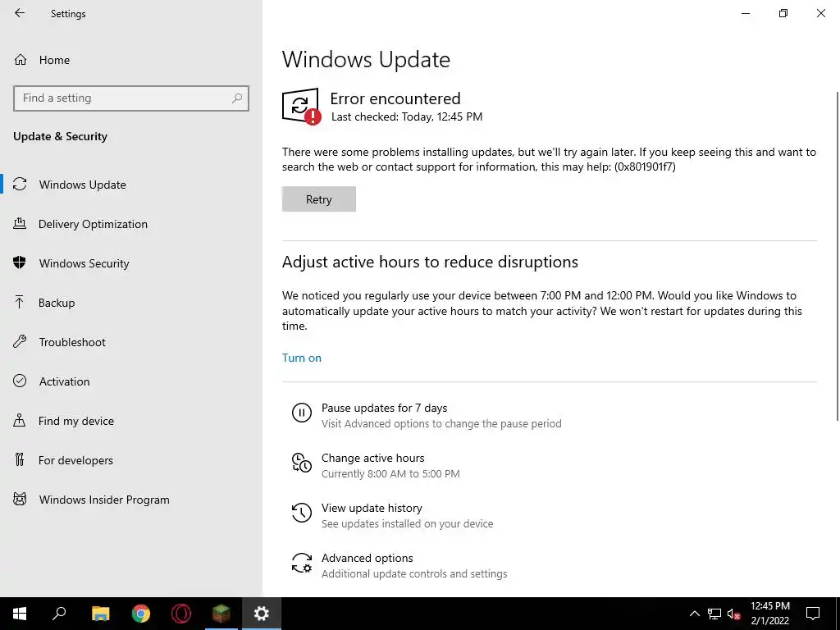Click the house icon beside Home
This screenshot has width=840, height=630.
[x=21, y=59]
